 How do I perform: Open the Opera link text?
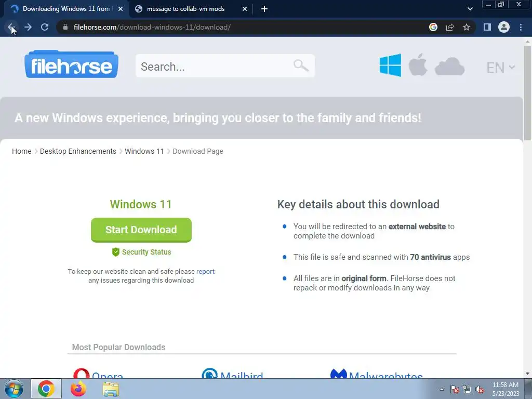[108, 375]
